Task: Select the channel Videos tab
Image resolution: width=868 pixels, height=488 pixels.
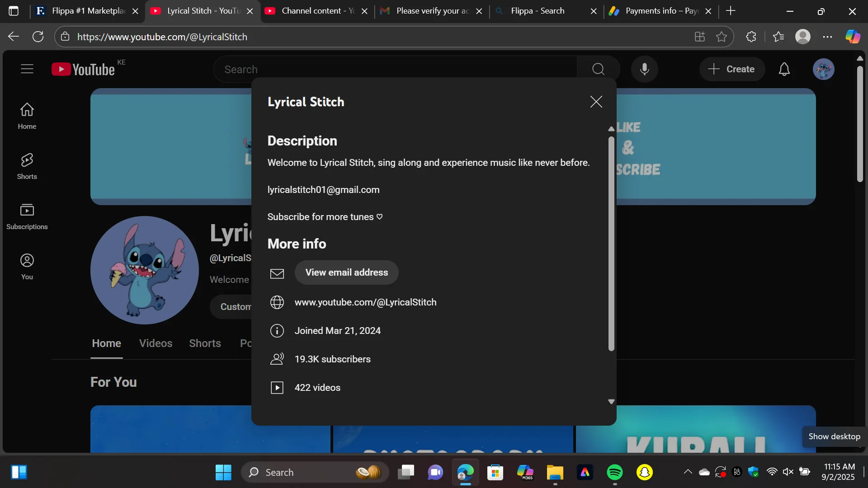Action: pos(156,343)
